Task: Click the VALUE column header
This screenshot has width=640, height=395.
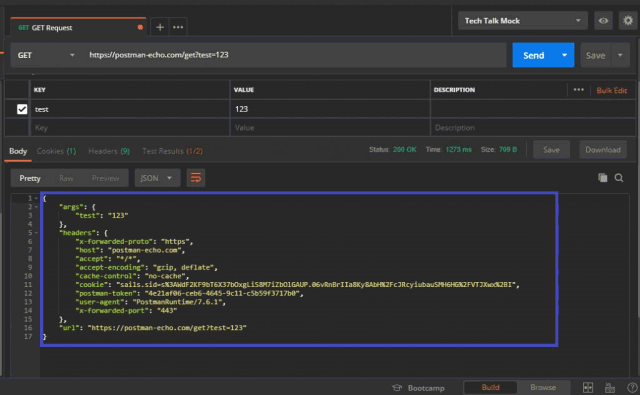Action: click(244, 90)
